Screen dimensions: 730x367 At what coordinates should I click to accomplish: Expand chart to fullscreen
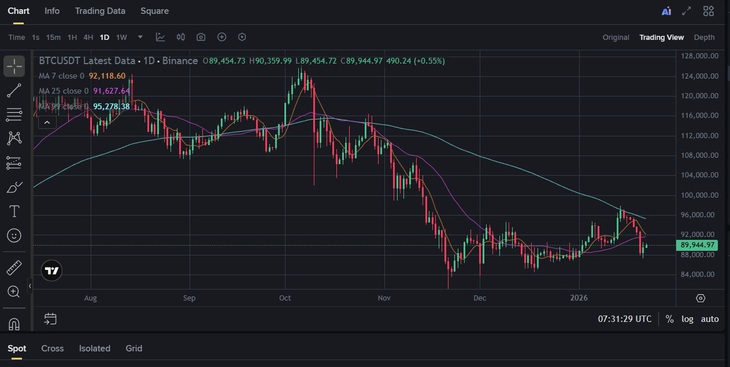tap(686, 11)
